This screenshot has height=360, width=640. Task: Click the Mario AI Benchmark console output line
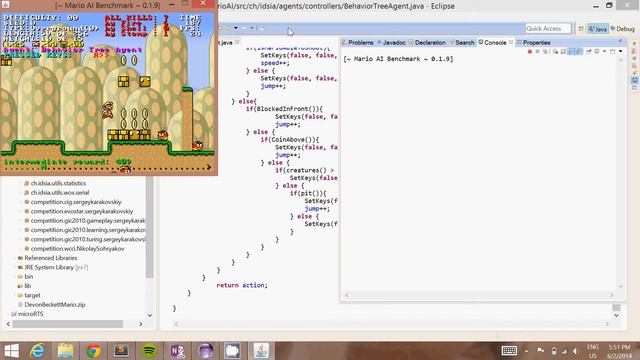398,59
